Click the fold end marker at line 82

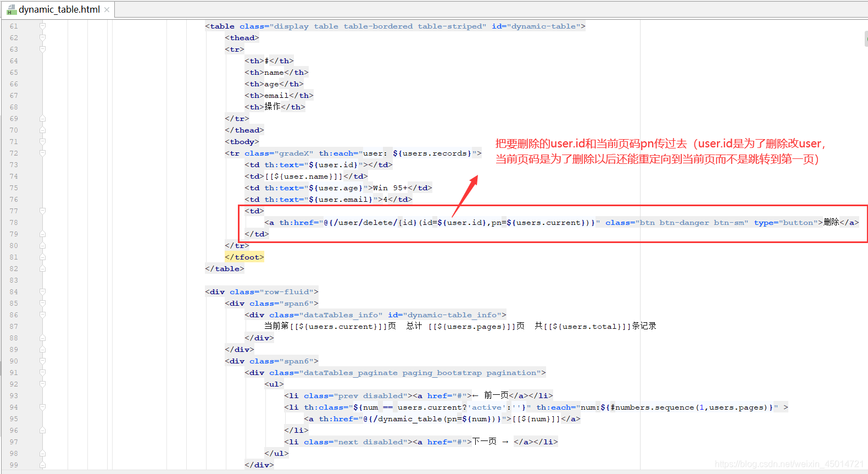coord(42,268)
